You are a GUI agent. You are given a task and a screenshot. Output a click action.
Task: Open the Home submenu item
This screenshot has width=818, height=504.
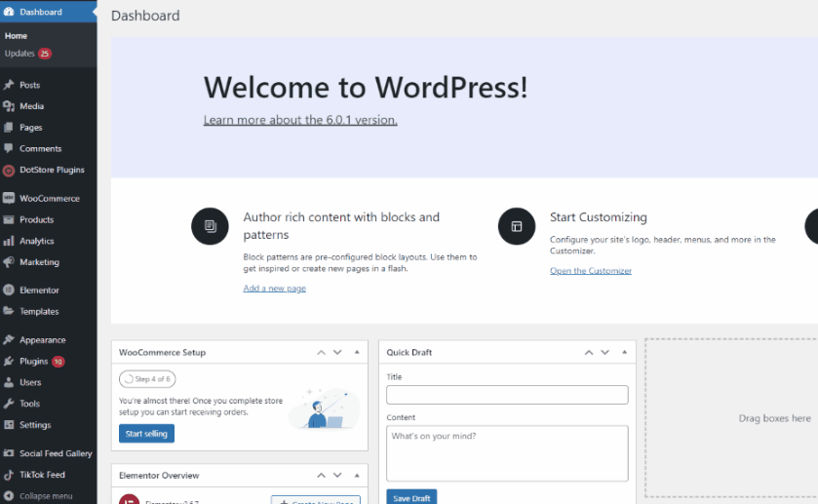coord(16,35)
